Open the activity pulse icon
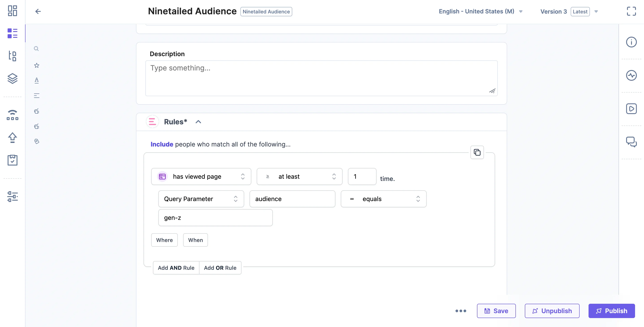Viewport: 644px width, 327px height. pyautogui.click(x=631, y=75)
